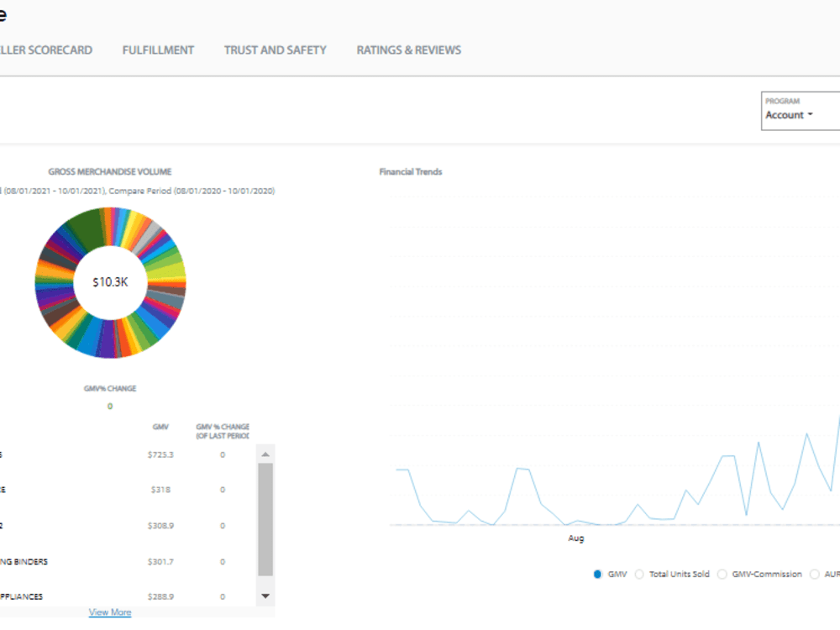Screen dimensions: 840x630
Task: Click the $318 GMV value
Action: point(160,490)
